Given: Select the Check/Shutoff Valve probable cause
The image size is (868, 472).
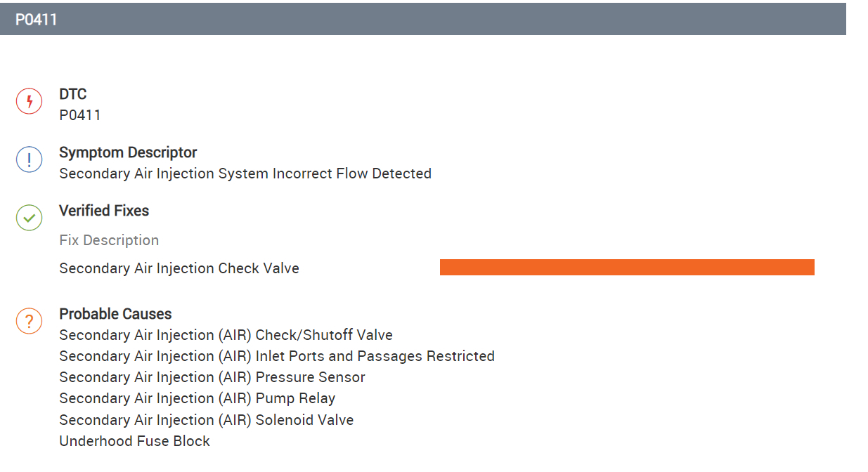Looking at the screenshot, I should 226,335.
